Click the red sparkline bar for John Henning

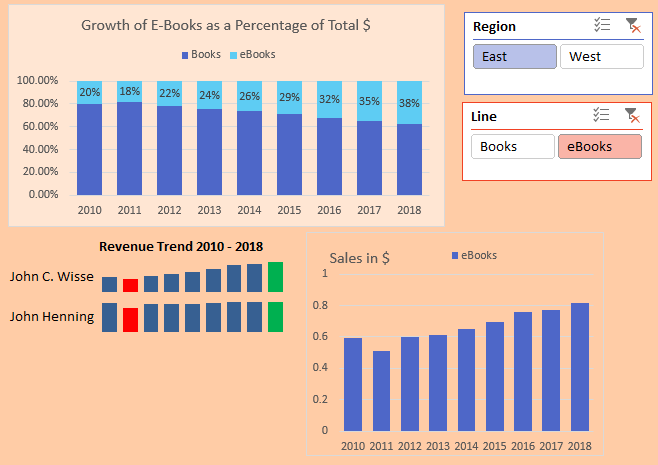point(130,319)
